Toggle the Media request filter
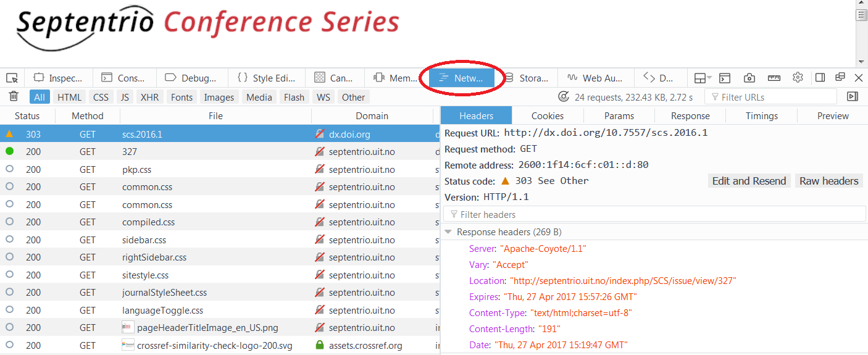The width and height of the screenshot is (868, 355). pyautogui.click(x=259, y=97)
